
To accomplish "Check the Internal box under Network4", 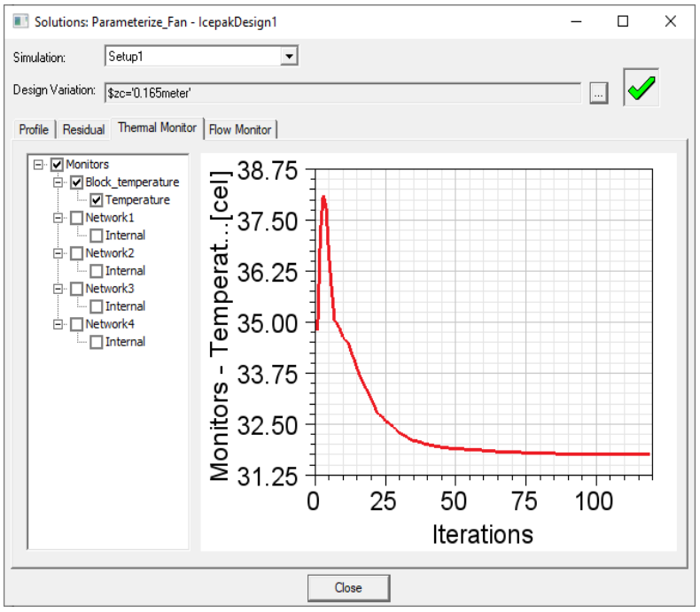I will (x=97, y=342).
